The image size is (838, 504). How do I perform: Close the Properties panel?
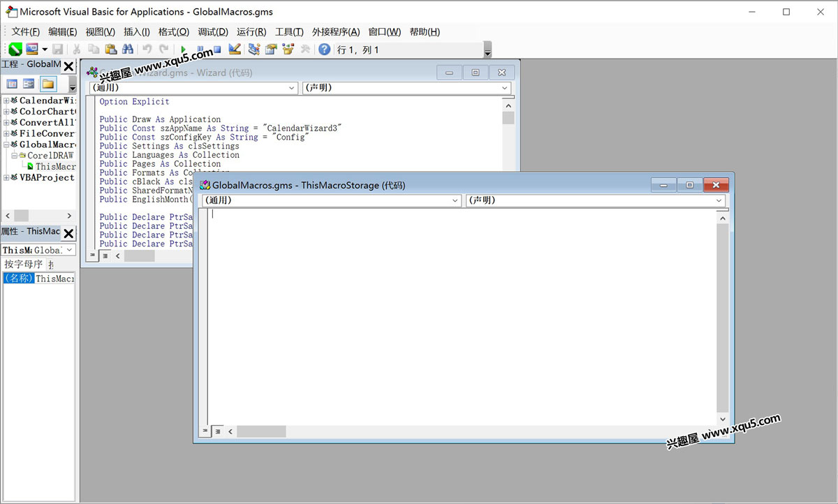tap(68, 233)
